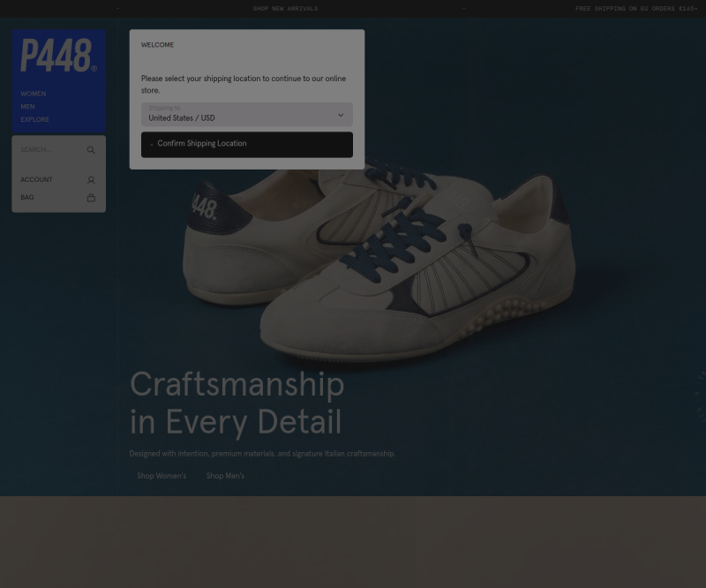Click the search magnifier icon
The height and width of the screenshot is (588, 706).
91,150
